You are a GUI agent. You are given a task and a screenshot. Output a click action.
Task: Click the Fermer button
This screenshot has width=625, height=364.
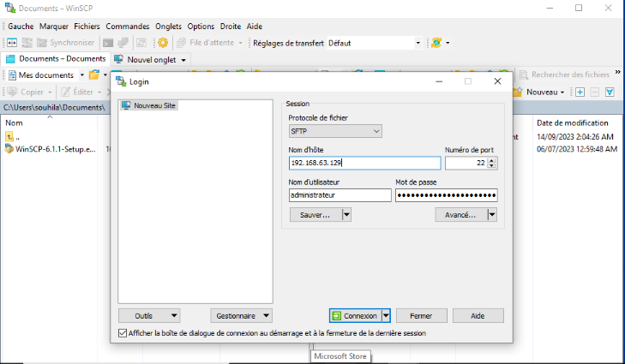[421, 316]
